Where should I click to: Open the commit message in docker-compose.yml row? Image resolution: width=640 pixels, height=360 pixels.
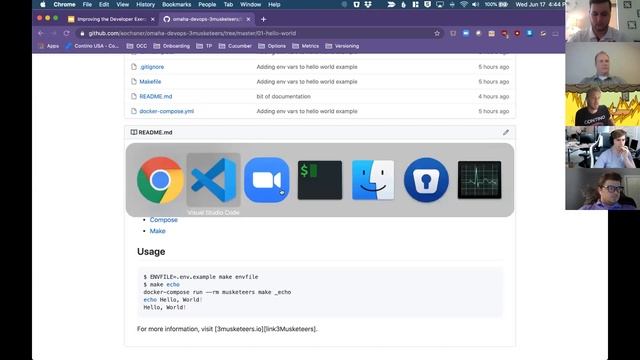point(307,111)
